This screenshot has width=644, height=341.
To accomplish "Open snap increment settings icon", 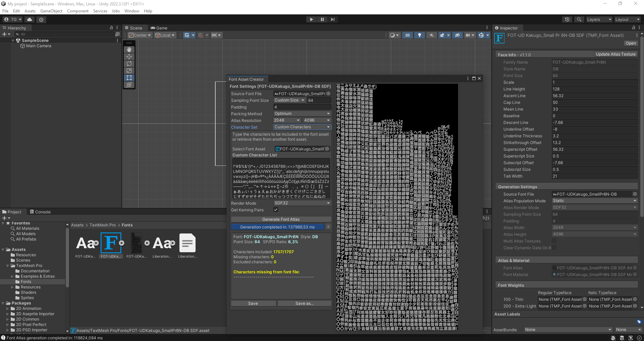I will pyautogui.click(x=216, y=35).
